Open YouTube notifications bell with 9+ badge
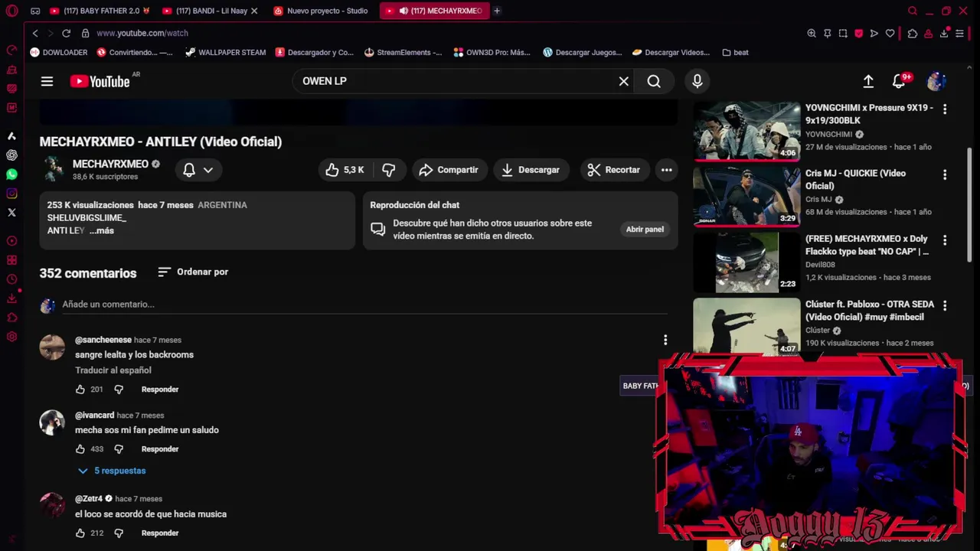Image resolution: width=980 pixels, height=551 pixels. point(900,81)
